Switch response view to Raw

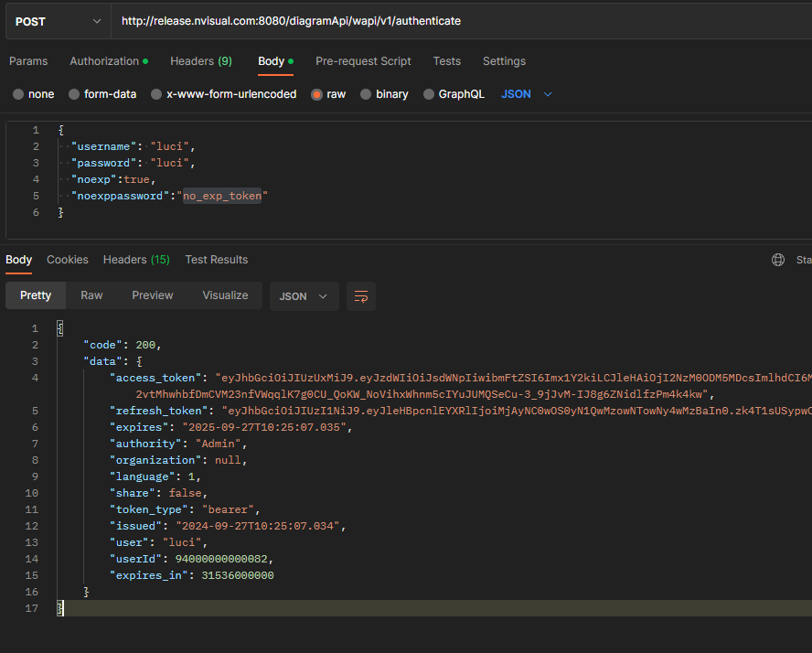(91, 295)
